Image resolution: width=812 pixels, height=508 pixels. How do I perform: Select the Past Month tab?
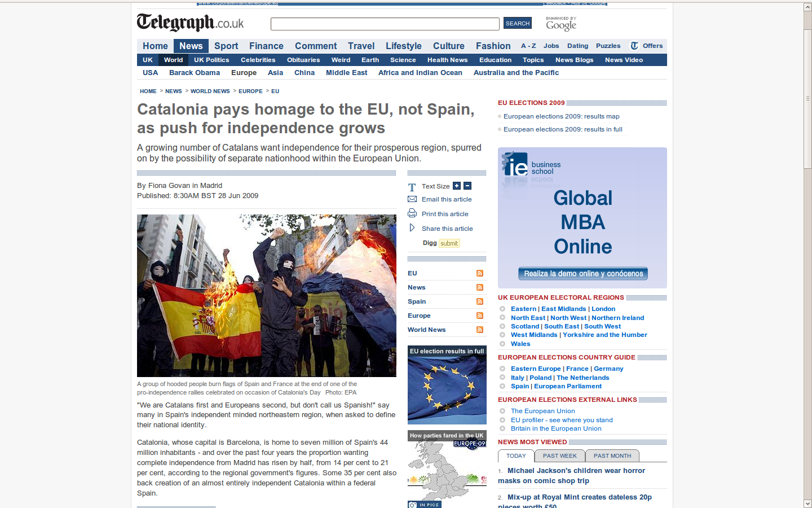[x=612, y=456]
